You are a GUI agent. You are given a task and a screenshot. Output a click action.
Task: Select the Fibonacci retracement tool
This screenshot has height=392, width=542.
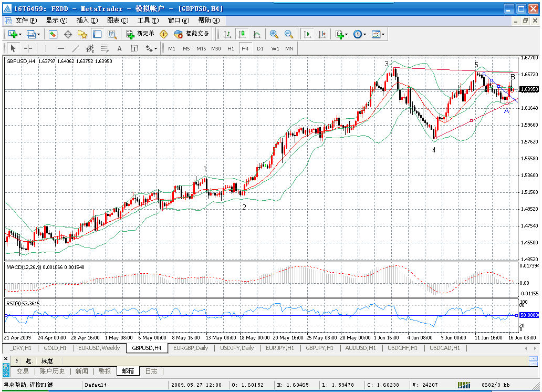(105, 48)
